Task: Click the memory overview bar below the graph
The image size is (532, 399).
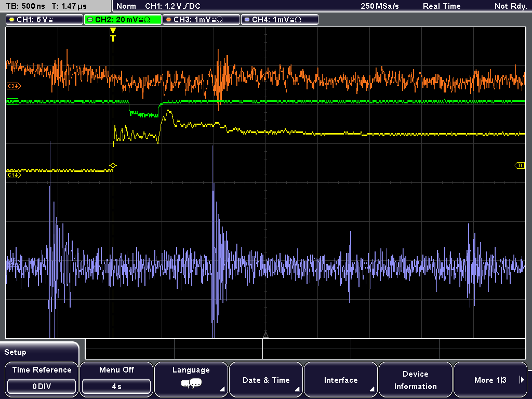Action: point(305,349)
